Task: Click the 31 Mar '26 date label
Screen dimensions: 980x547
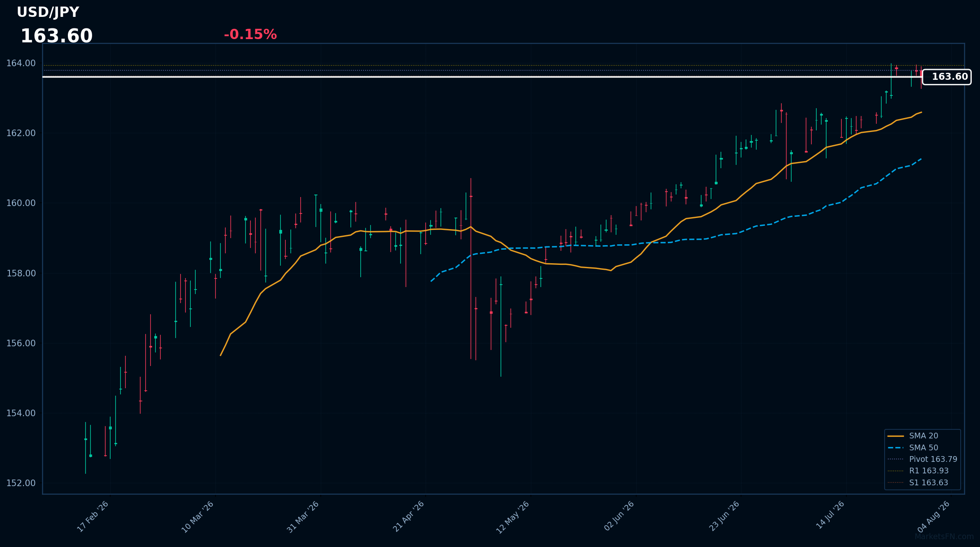Action: 303,517
